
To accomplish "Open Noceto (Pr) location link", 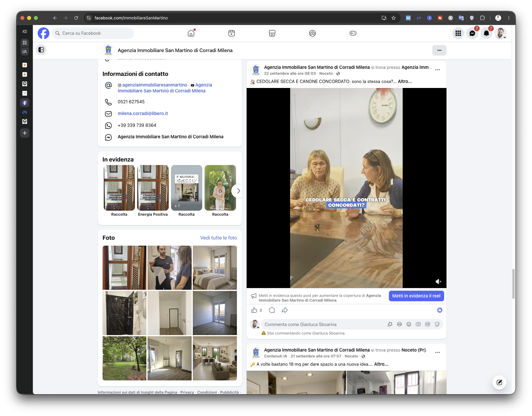I will pyautogui.click(x=414, y=350).
